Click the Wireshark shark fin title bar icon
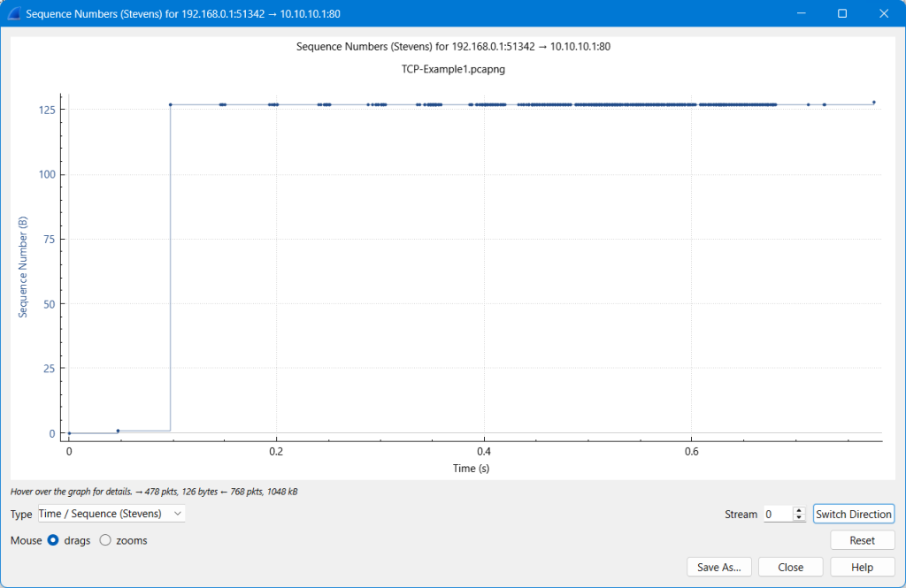Screen dimensions: 906x588 (x=13, y=14)
